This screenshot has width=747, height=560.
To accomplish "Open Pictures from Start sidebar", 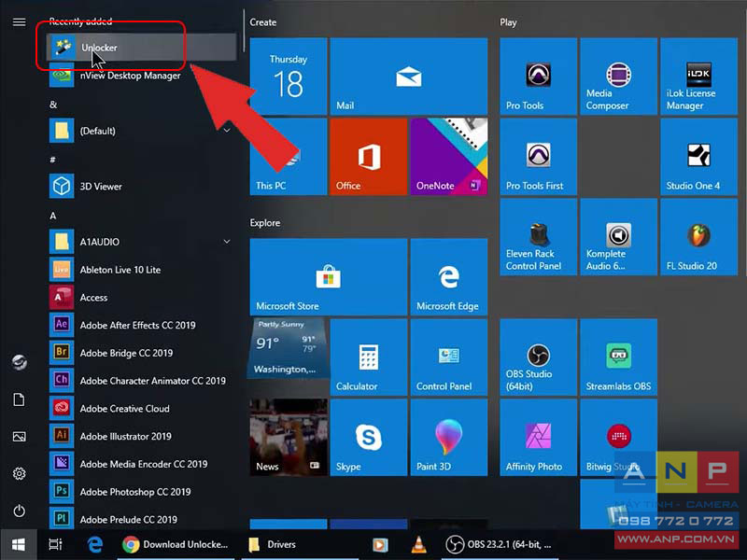I will pos(19,436).
